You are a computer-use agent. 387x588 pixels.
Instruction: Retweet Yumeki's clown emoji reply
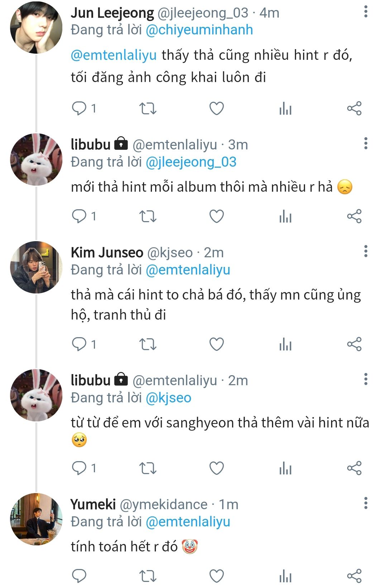coord(148,576)
